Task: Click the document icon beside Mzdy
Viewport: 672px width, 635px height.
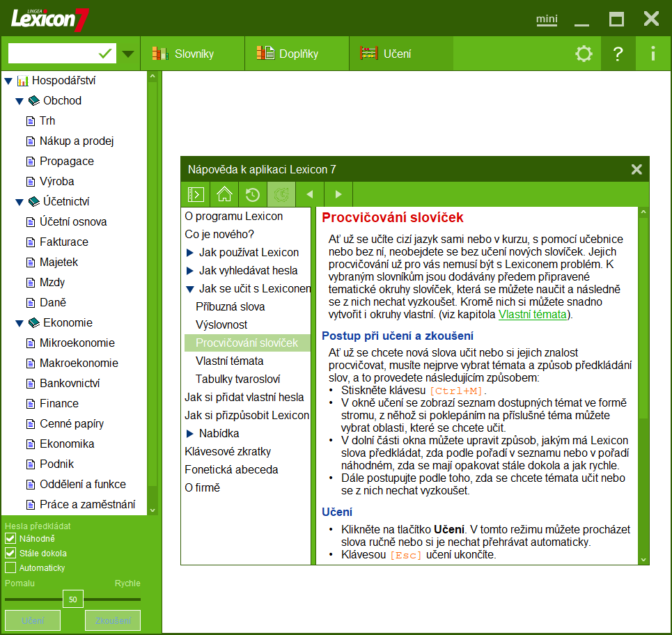Action: [31, 283]
